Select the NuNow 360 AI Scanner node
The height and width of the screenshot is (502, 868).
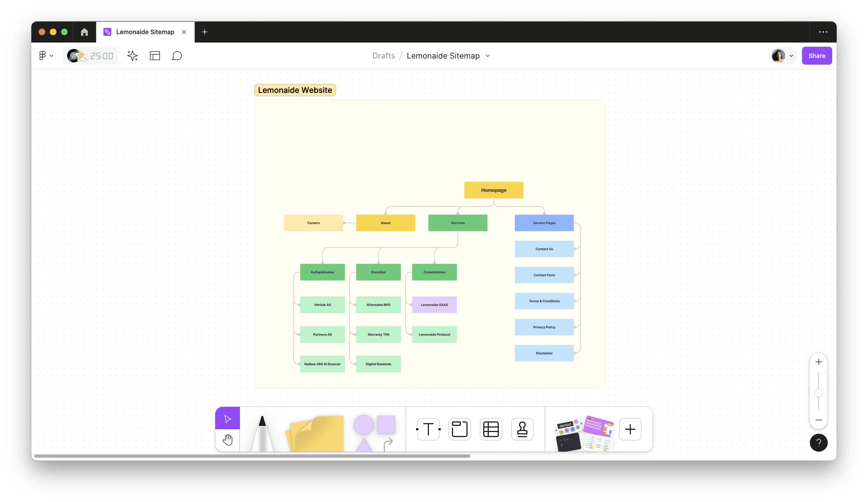(x=322, y=364)
